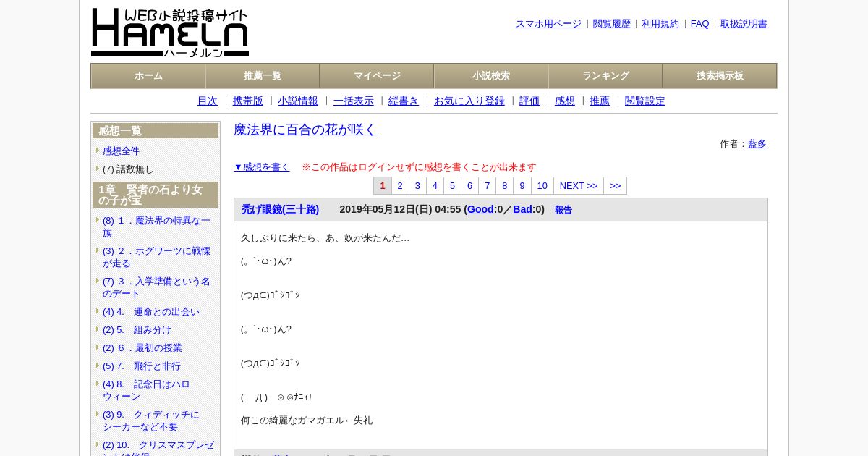The width and height of the screenshot is (868, 456).
Task: Open sidebar chapter 4. 運命との出会い
Action: click(x=151, y=312)
